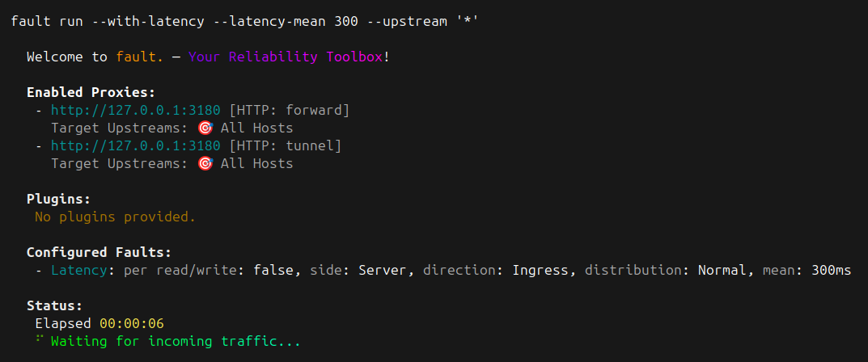
Task: Click the target icon beside forward proxy upstreams
Action: pos(205,128)
